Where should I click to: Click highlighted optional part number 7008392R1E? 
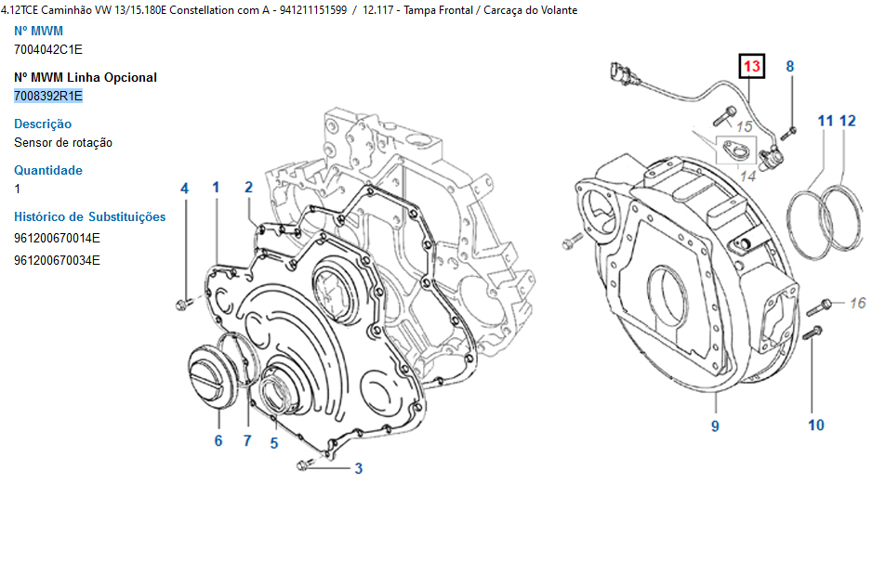[48, 96]
